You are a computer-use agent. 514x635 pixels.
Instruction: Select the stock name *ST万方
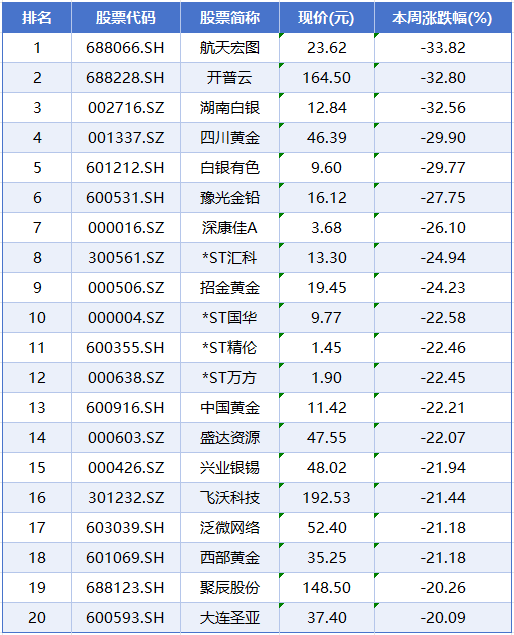coord(230,377)
